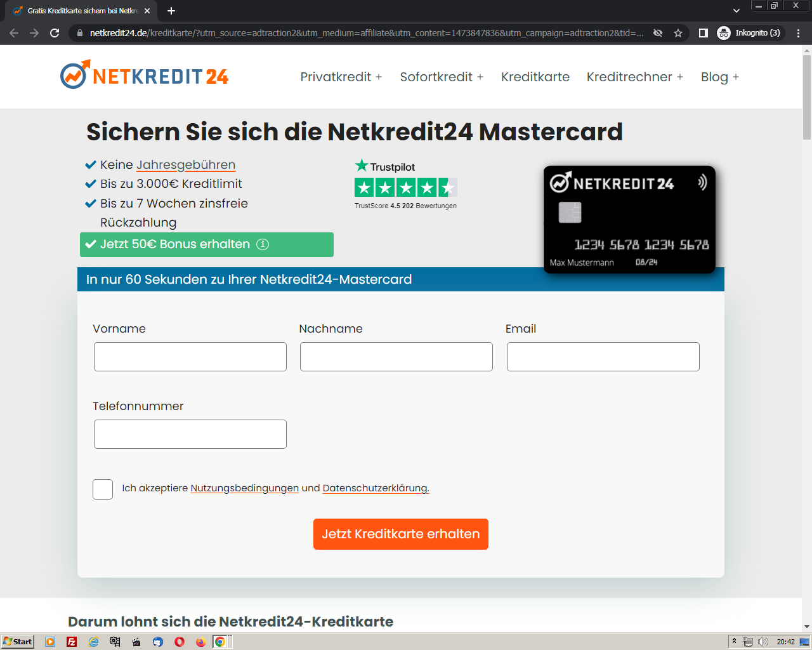The image size is (812, 650).
Task: Go to the Kreditkarte page
Action: coord(535,77)
